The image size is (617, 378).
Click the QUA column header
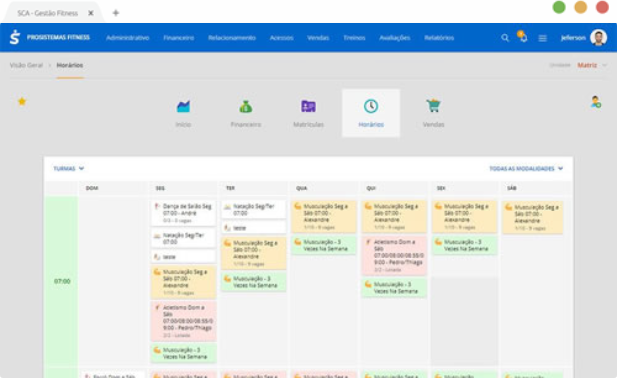click(x=301, y=188)
